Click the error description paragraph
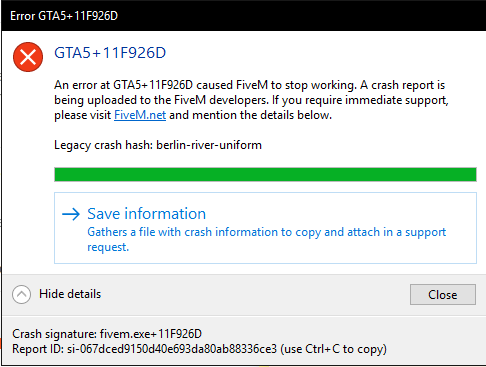486x367 pixels. pyautogui.click(x=251, y=100)
